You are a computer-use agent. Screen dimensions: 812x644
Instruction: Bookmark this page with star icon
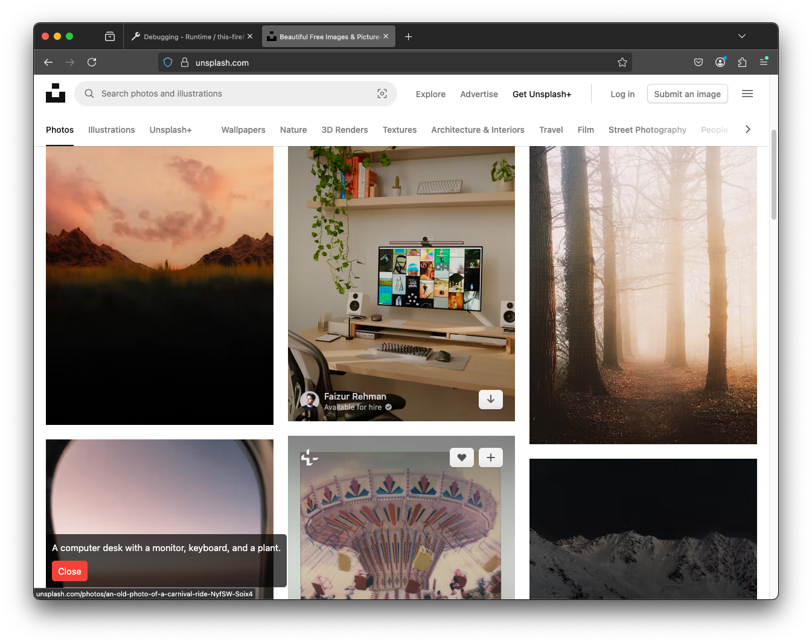coord(622,62)
